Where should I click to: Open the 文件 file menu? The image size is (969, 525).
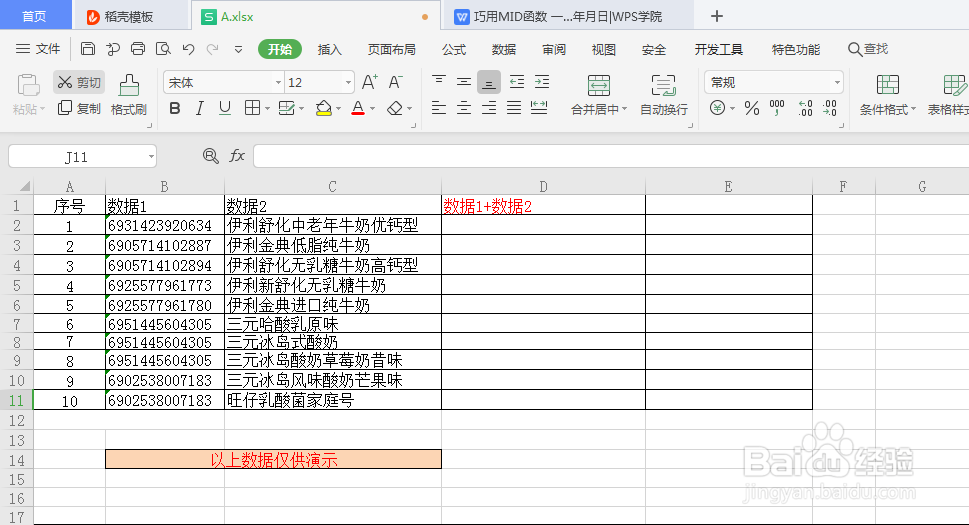(x=38, y=49)
